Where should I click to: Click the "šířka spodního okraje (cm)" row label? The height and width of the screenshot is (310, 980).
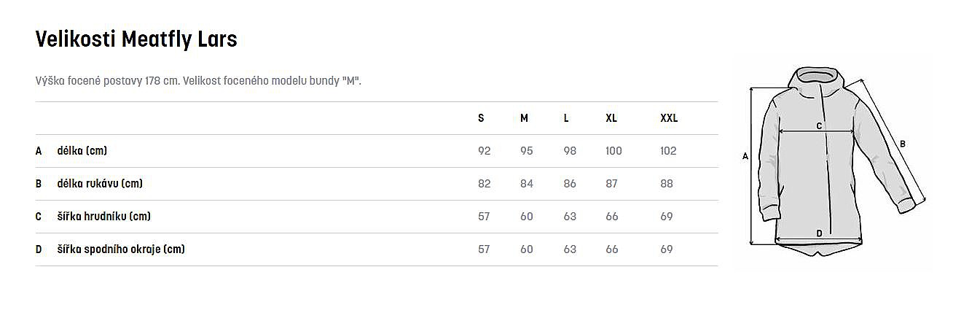pos(121,249)
